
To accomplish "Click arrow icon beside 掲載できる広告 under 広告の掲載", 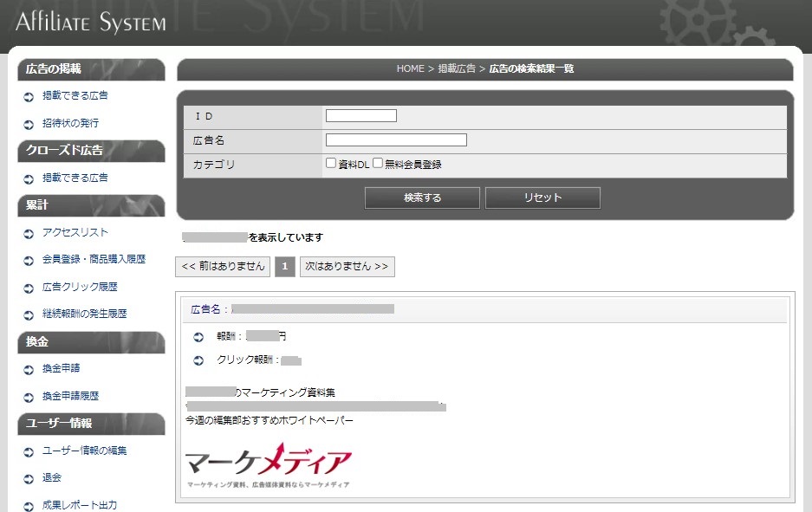I will tap(29, 97).
